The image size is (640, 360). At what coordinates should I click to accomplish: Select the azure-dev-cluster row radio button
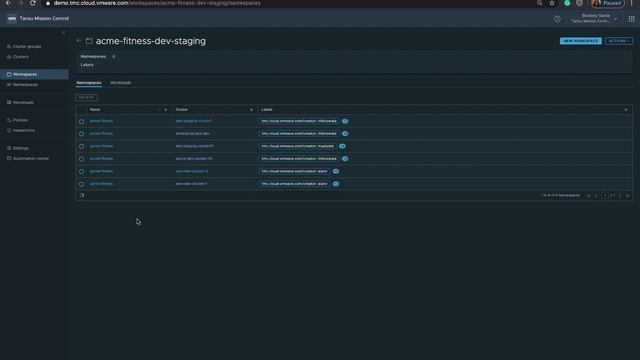(82, 159)
